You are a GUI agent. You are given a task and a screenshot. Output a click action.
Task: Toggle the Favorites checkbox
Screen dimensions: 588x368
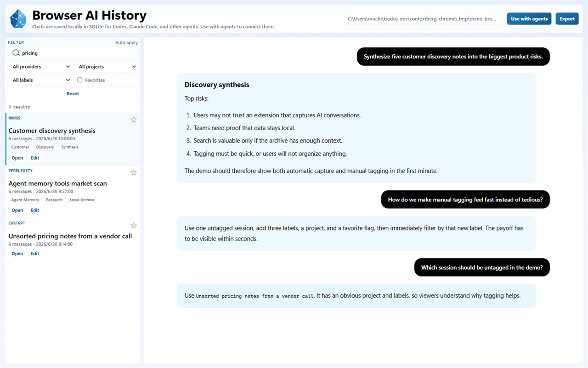point(80,80)
